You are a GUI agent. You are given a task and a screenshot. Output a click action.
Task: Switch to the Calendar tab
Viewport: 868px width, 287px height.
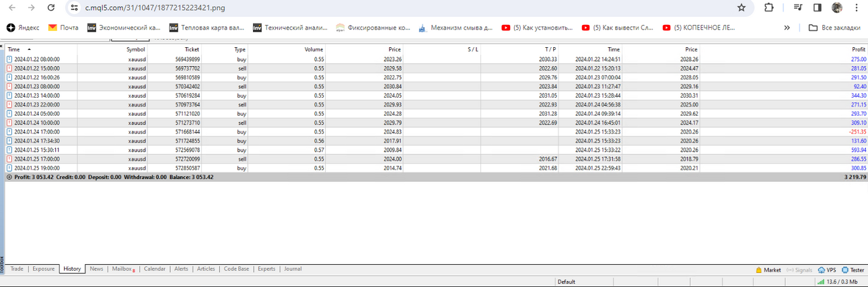(154, 269)
